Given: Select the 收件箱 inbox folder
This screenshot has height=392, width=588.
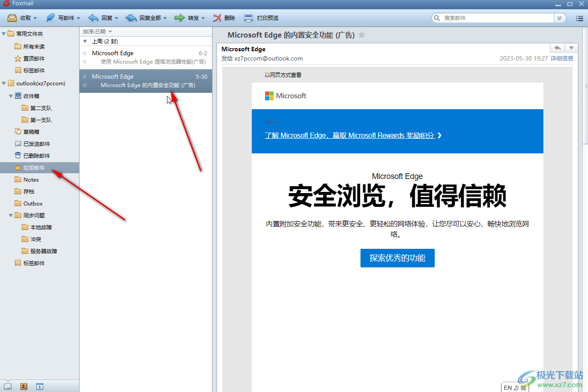Looking at the screenshot, I should 31,96.
